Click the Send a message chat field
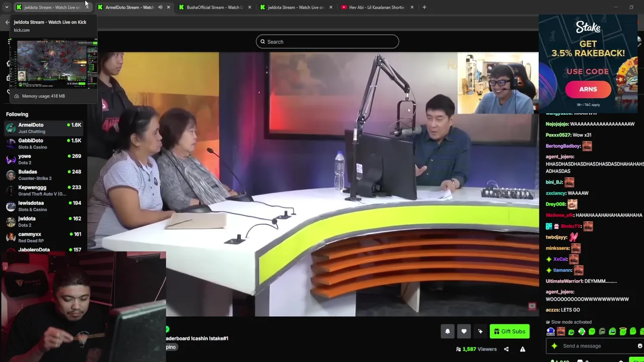 (x=594, y=346)
